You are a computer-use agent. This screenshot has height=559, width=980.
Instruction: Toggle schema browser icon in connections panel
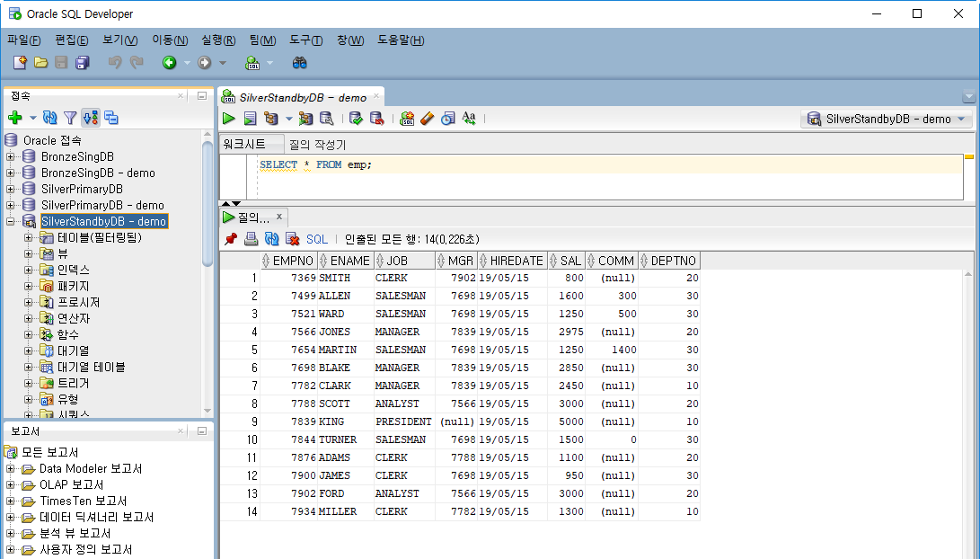click(91, 118)
